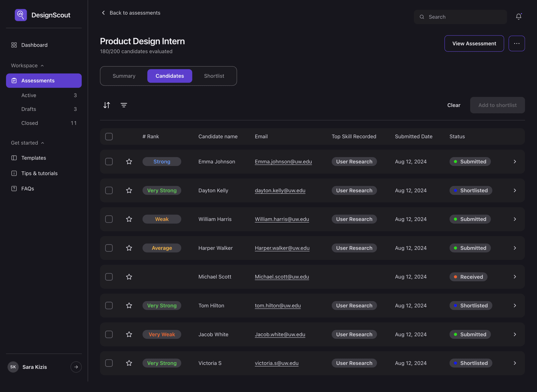Open tom.hilton@uw.edu email link
Screen dimensions: 537x392
point(278,306)
